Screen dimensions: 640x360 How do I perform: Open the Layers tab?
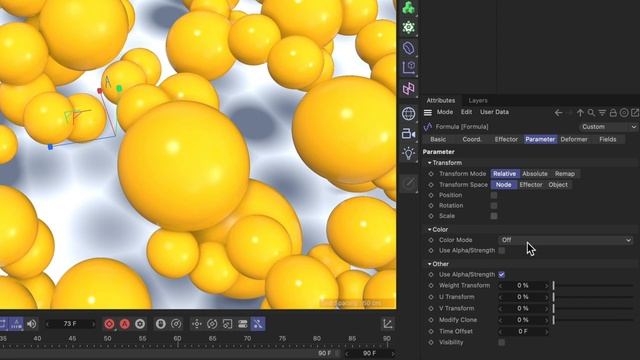click(478, 100)
